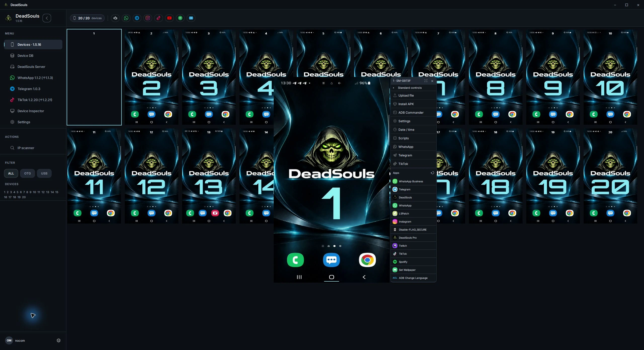Viewport: 644px width, 350px height.
Task: Refresh the Apps list in device panel
Action: pos(432,173)
